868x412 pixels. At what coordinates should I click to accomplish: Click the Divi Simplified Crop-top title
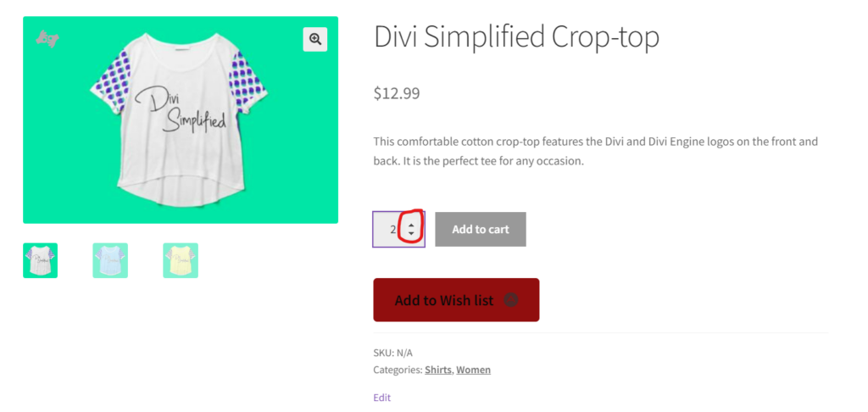[516, 36]
